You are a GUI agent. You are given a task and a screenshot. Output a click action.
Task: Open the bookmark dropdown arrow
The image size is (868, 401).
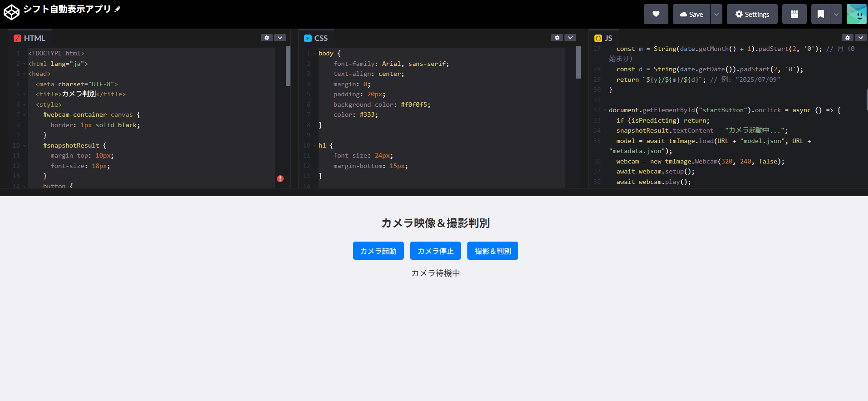836,14
